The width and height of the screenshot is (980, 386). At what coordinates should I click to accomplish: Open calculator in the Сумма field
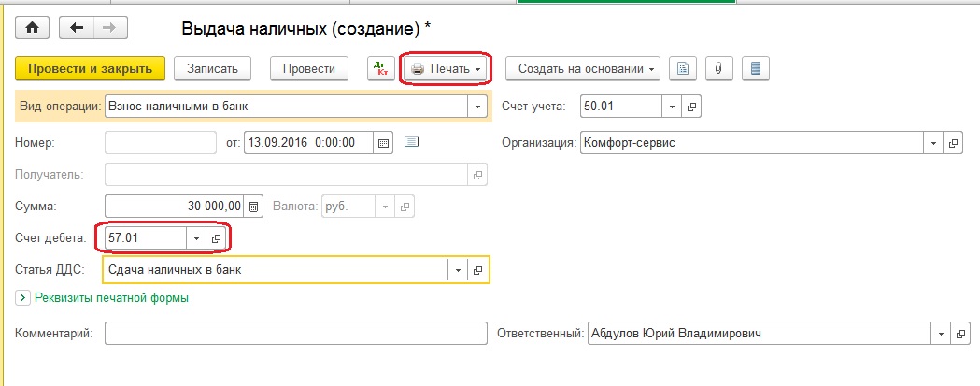[x=253, y=207]
